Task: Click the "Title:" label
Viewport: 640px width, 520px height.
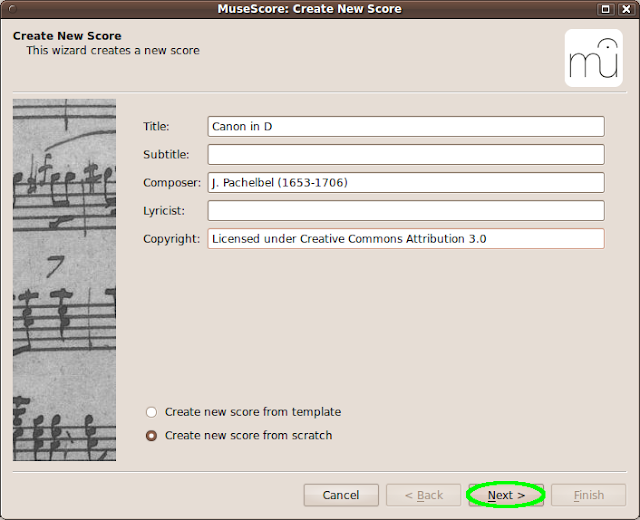Action: 156,127
